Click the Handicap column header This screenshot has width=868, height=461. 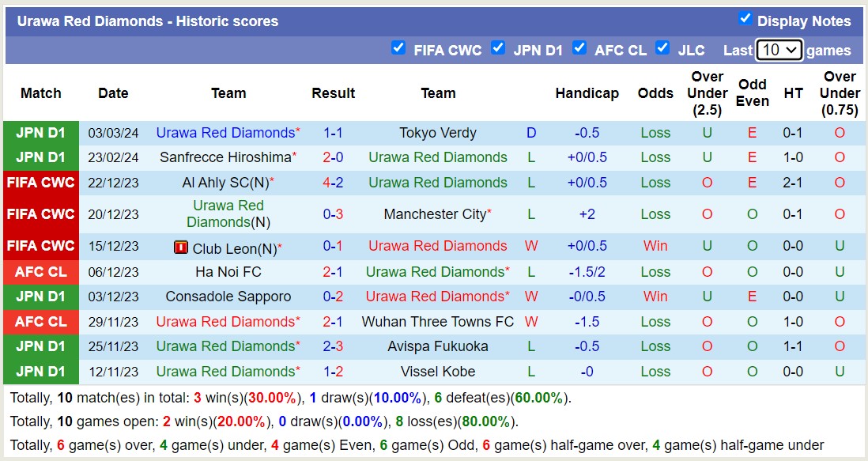(x=587, y=93)
